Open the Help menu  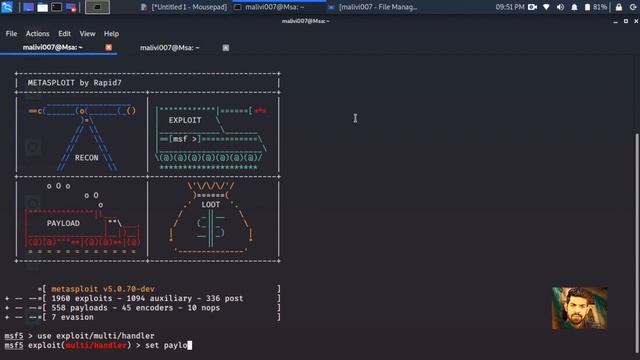(x=111, y=34)
